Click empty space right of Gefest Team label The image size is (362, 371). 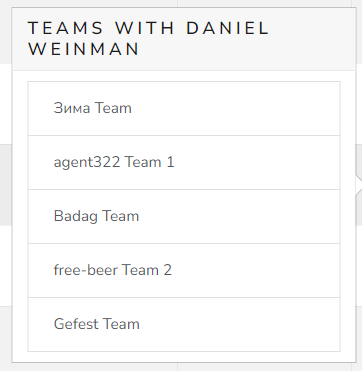tap(239, 324)
